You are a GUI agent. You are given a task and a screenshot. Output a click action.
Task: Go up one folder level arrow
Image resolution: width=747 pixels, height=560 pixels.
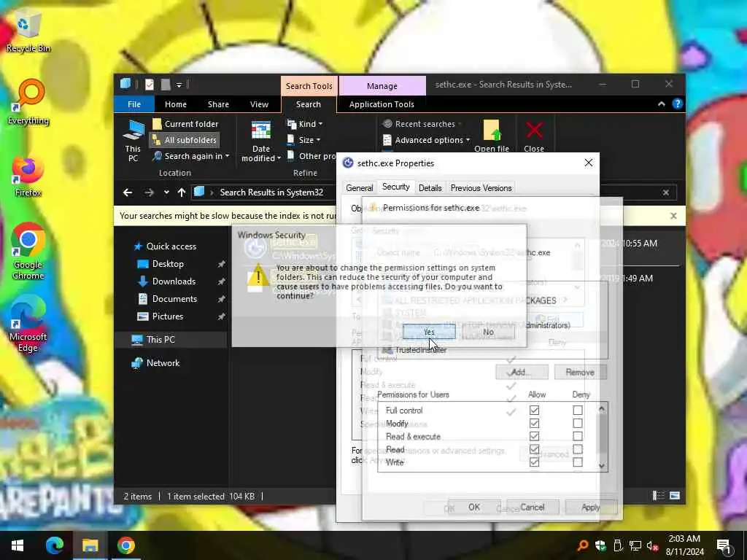click(x=181, y=192)
